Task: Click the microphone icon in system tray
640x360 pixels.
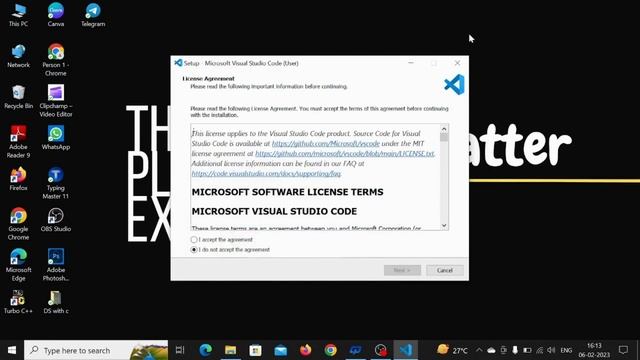Action: (515, 350)
